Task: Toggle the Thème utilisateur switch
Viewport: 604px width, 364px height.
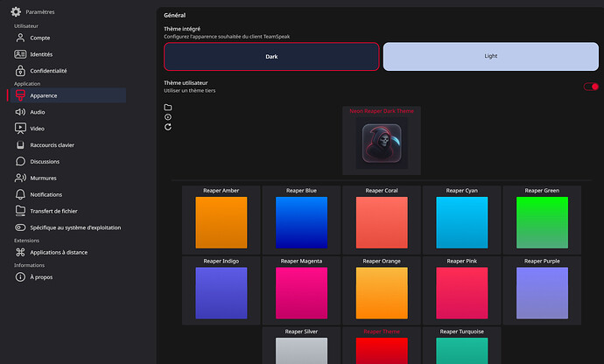Action: [591, 87]
